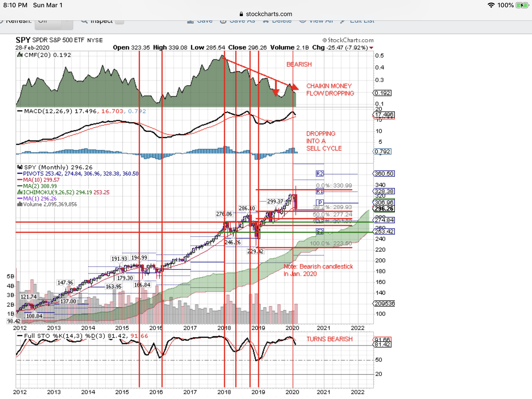Click the pencil icon beside Edit List
The height and width of the screenshot is (399, 532).
343,22
